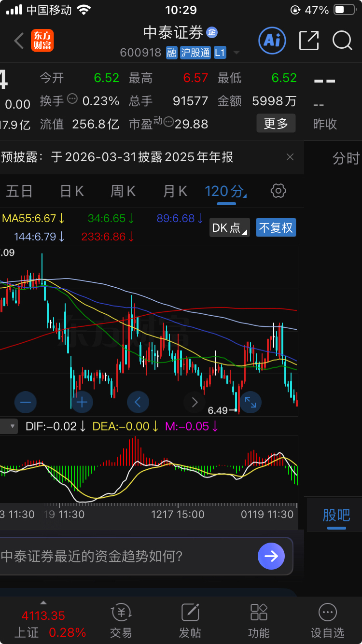The image size is (362, 644).
Task: Tap the green 34:6.65 MA label
Action: click(x=111, y=218)
